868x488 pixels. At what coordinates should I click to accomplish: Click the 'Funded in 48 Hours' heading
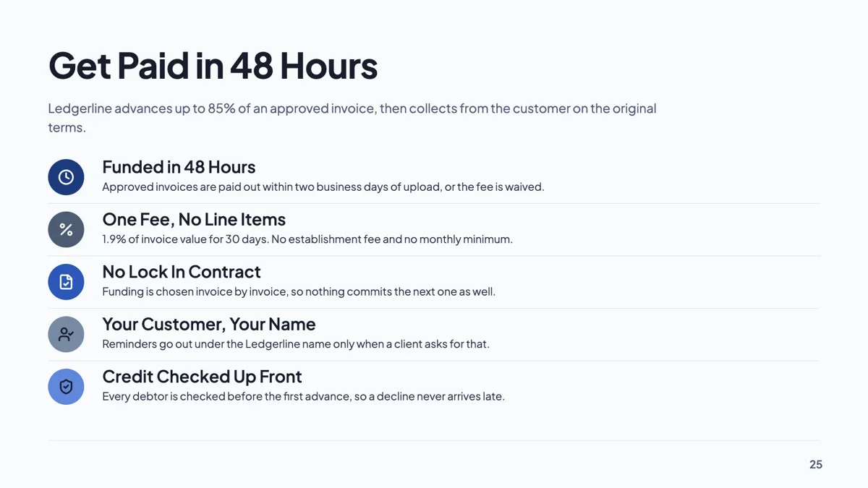pos(179,167)
